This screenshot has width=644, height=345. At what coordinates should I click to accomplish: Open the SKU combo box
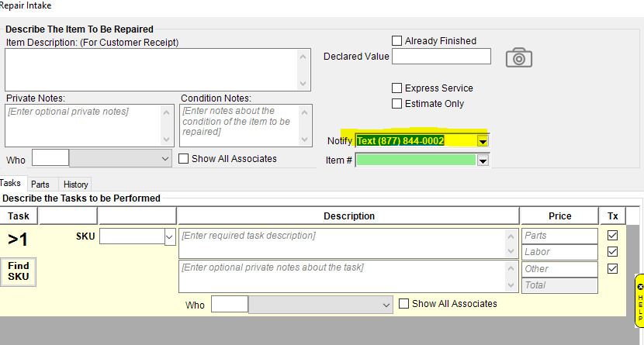pos(170,236)
